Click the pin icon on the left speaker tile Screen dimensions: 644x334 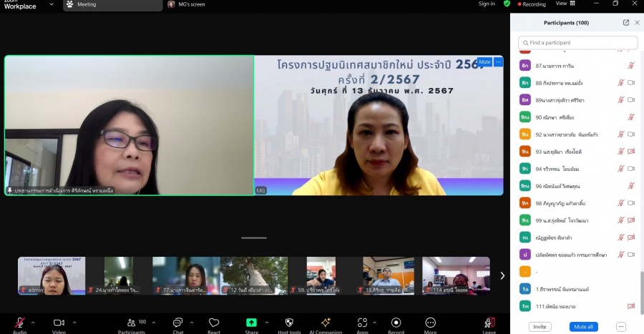(9, 190)
